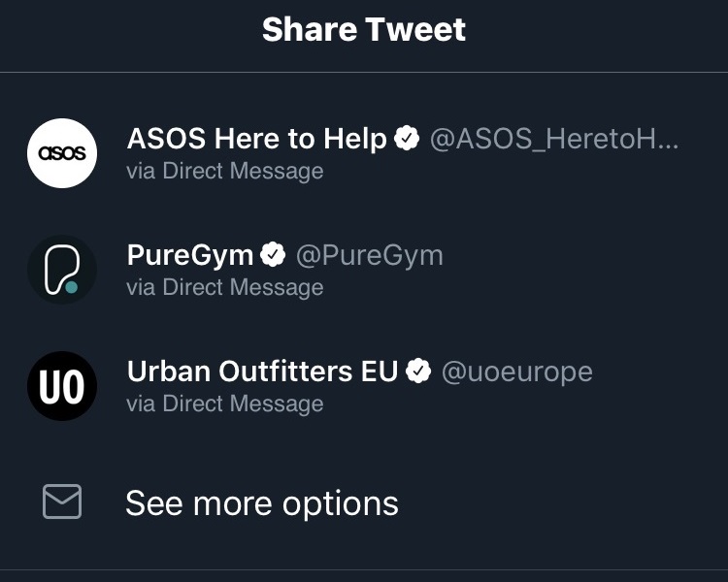
Task: Click the word options in bottom row
Action: (x=341, y=504)
